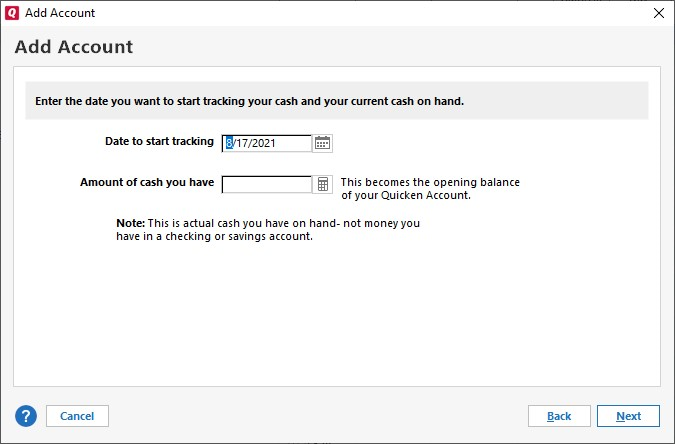Click the day 17 in the date field
The image size is (675, 444).
241,143
